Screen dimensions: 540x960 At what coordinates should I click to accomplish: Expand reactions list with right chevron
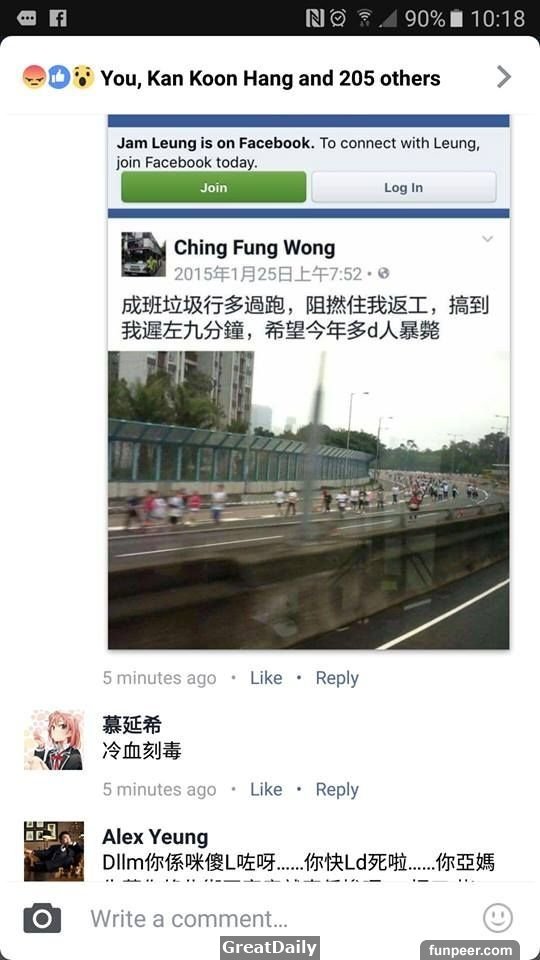pos(503,77)
